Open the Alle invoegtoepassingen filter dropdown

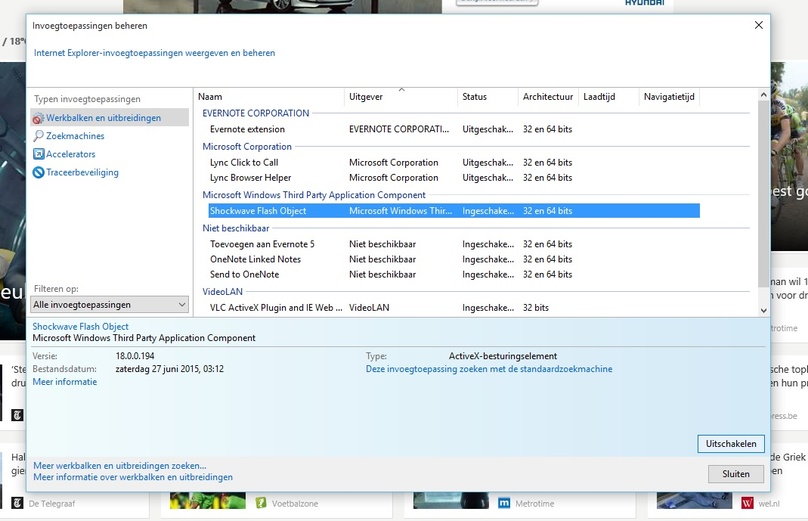[109, 305]
